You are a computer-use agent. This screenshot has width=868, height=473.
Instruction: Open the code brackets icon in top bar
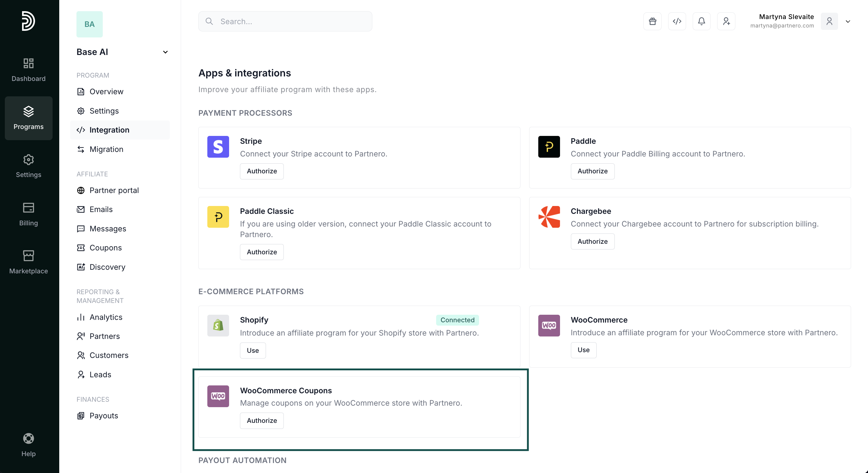pos(677,21)
